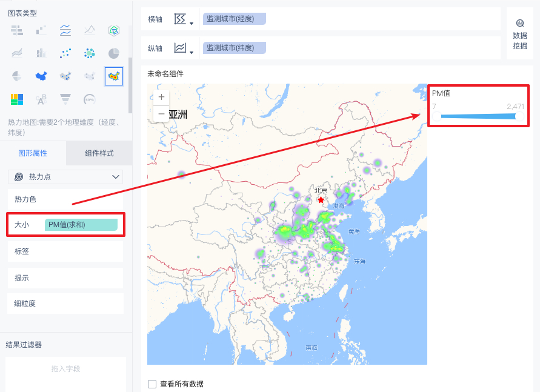Click the 监测城市(经度) field pill

pos(235,19)
